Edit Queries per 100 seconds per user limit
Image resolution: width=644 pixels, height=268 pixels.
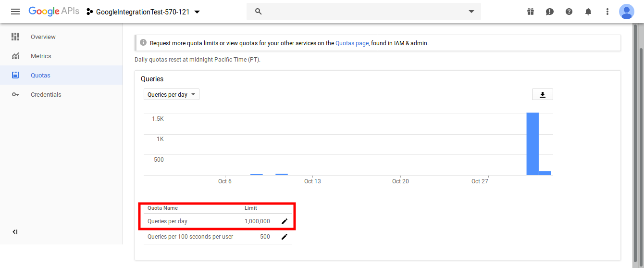click(285, 237)
